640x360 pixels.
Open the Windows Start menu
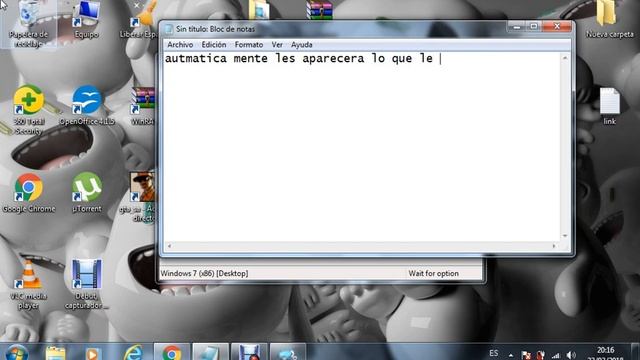17,353
